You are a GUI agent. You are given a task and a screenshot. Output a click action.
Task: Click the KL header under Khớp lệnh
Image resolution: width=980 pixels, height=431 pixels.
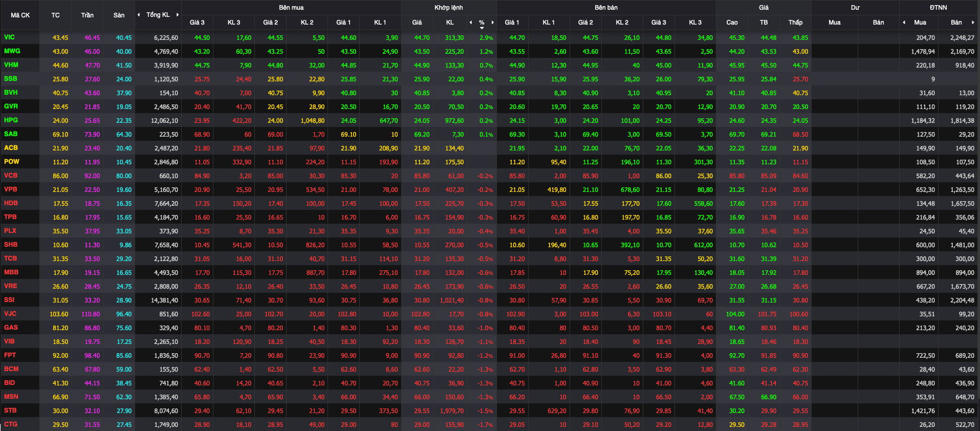click(x=450, y=23)
